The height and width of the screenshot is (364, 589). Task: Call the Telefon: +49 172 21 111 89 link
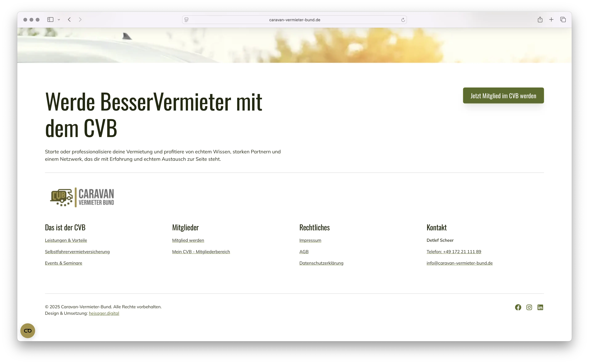tap(454, 252)
